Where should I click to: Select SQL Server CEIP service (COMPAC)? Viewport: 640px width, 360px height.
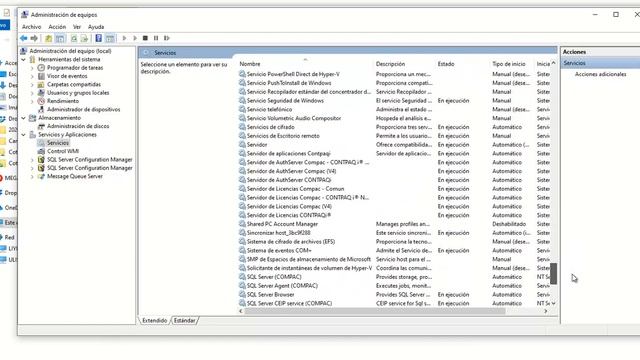(x=289, y=304)
